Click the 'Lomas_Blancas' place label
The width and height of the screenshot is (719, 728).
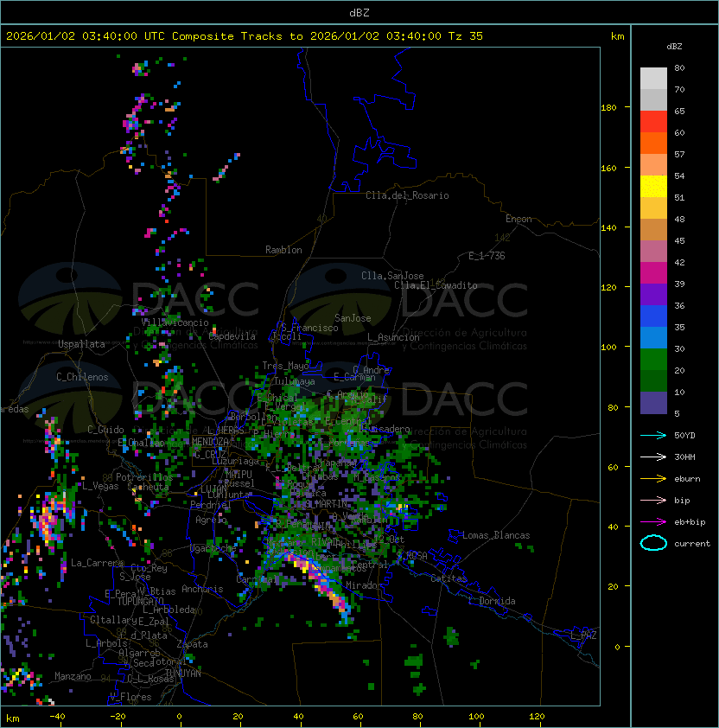coord(496,535)
